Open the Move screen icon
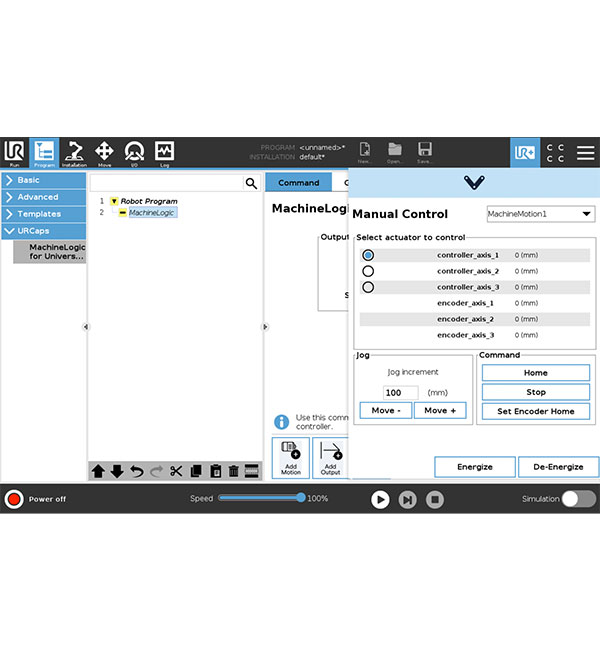600x650 pixels. pyautogui.click(x=104, y=153)
